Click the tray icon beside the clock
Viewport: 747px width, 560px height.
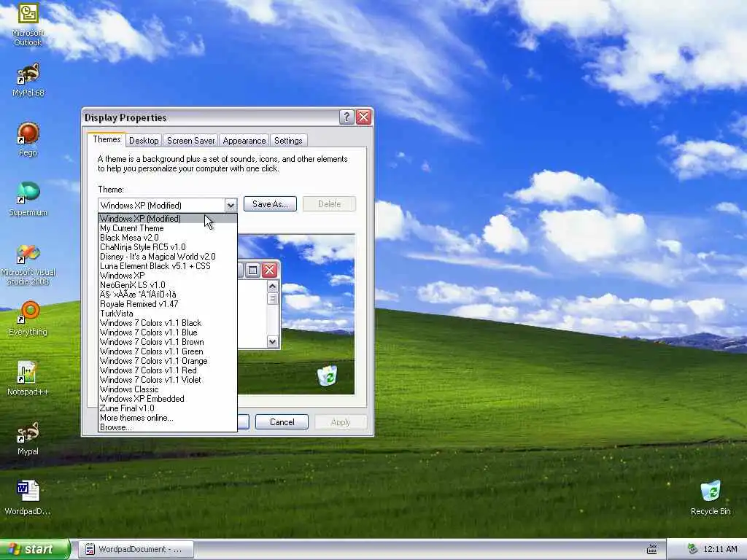coord(693,549)
